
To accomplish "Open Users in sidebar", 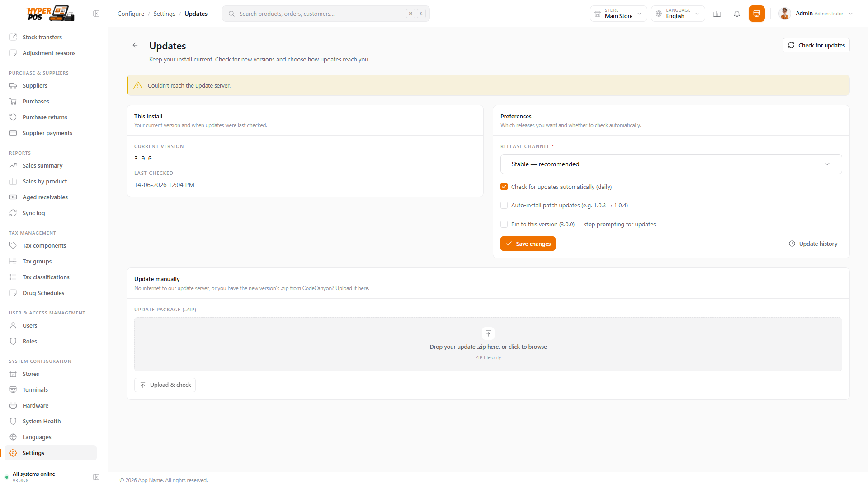I will click(51, 325).
